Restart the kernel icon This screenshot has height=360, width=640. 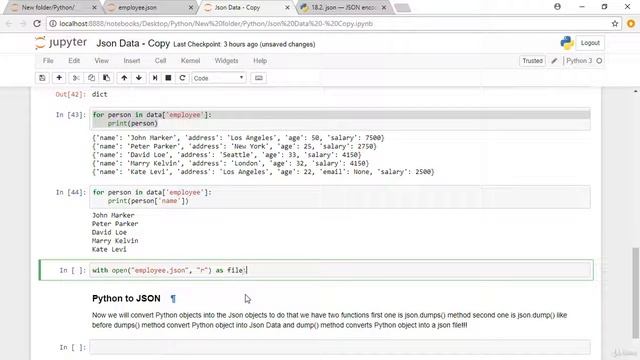(182, 78)
